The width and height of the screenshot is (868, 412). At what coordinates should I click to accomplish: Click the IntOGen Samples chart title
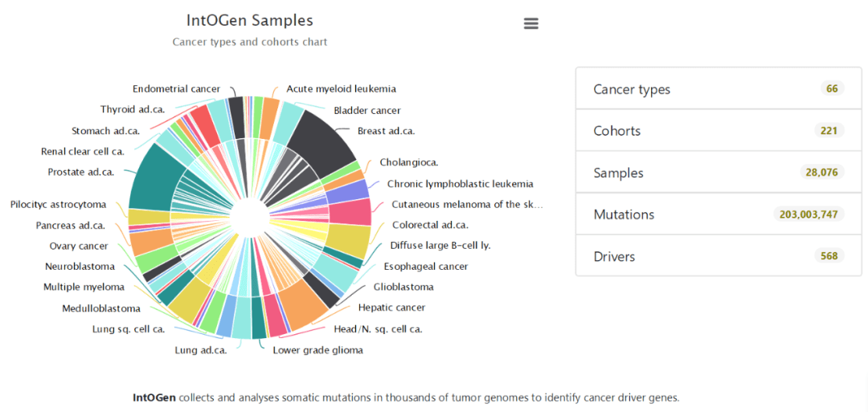[250, 20]
